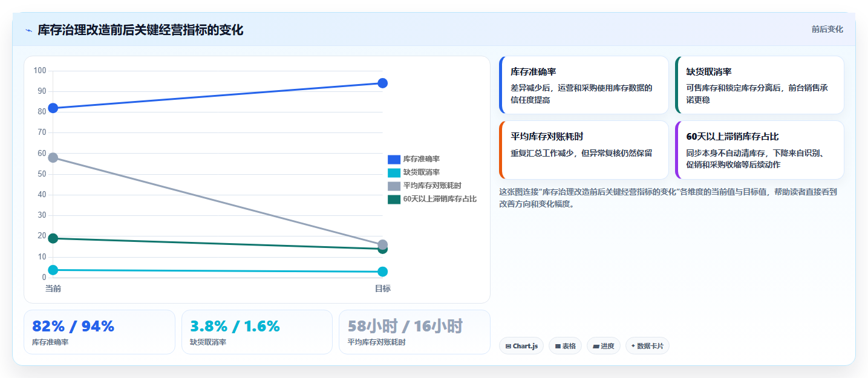The width and height of the screenshot is (868, 378).
Task: Open the 60天以上滞销库存占比 description card
Action: click(759, 150)
